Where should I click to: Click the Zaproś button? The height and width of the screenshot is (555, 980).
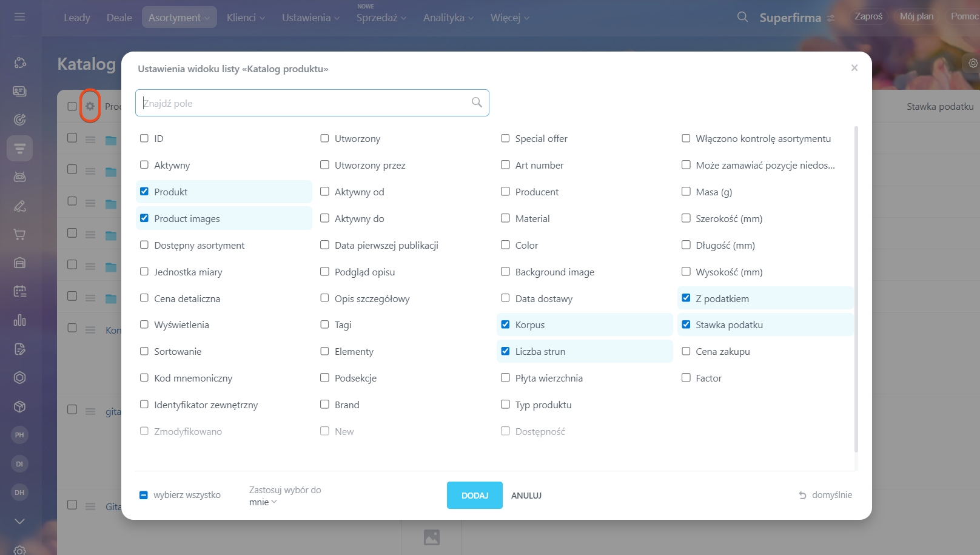[868, 16]
